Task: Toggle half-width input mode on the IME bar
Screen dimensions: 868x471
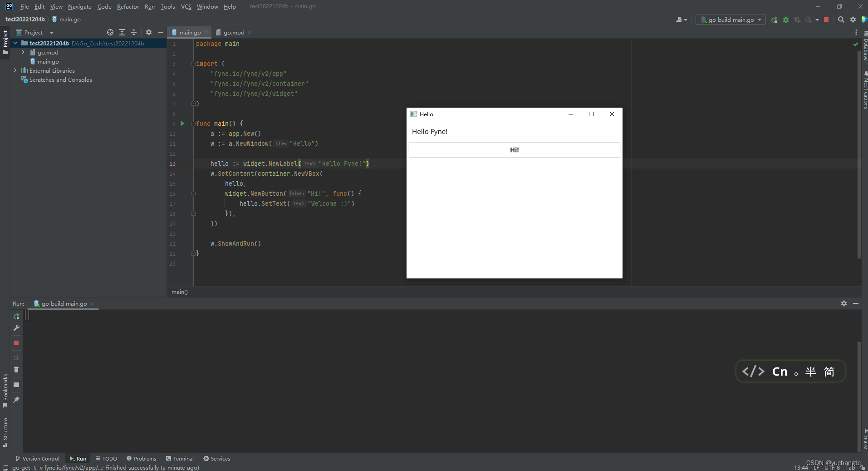Action: [810, 372]
